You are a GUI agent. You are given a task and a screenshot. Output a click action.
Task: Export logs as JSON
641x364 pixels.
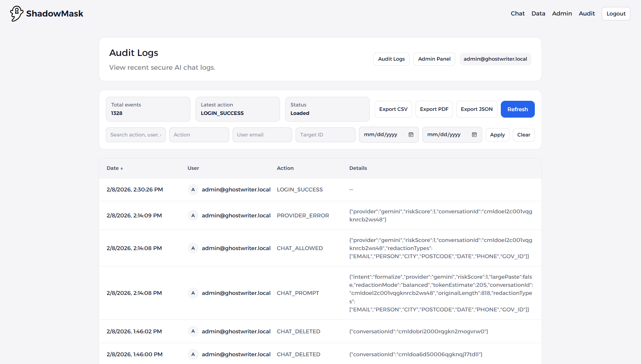pos(477,109)
